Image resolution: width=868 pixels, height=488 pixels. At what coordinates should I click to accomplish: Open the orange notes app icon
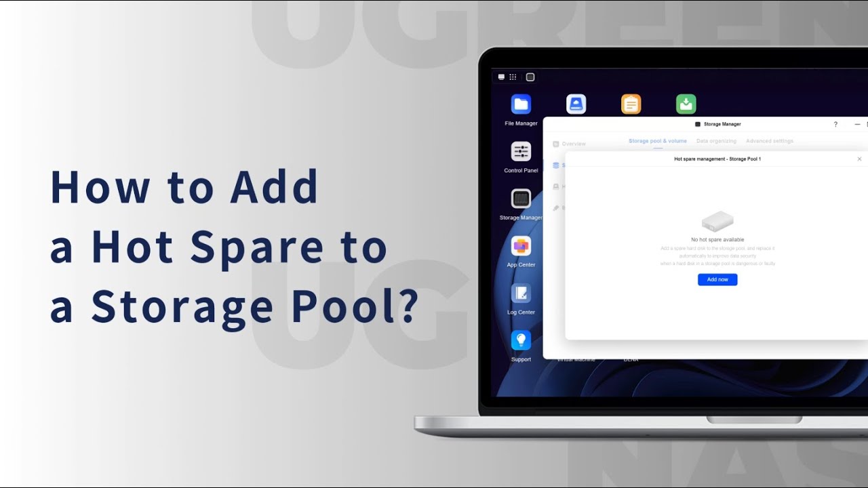point(631,104)
